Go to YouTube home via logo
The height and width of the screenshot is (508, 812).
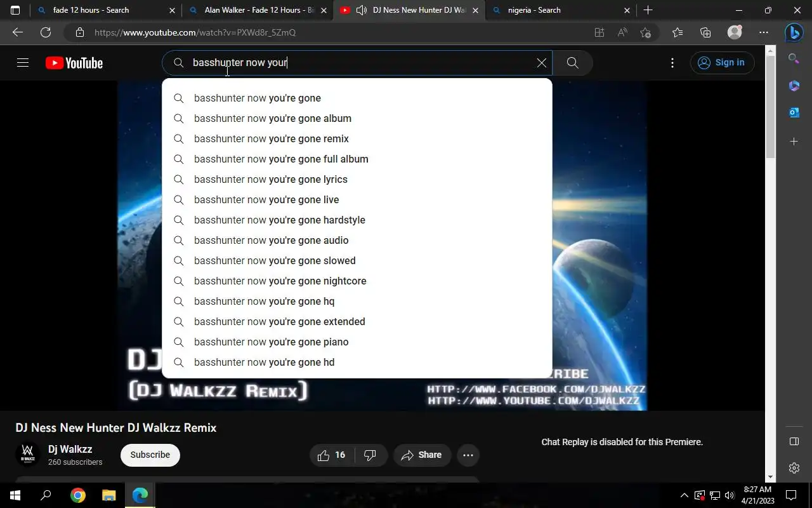click(x=74, y=63)
